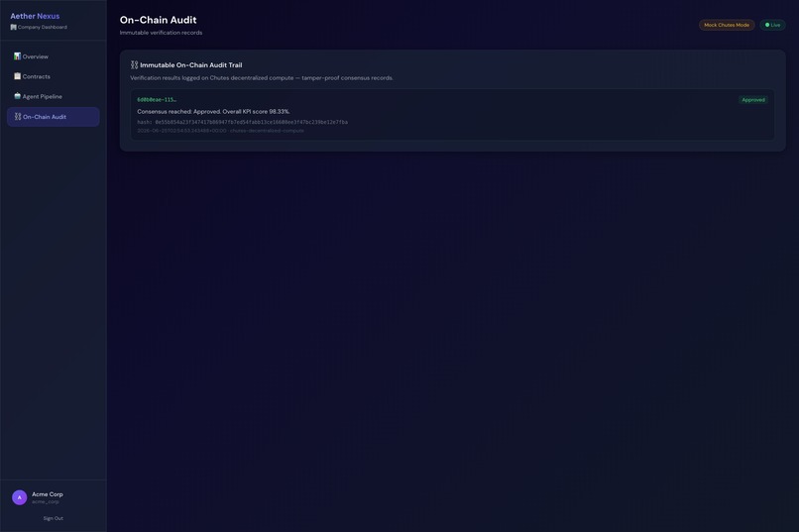Viewport: 799px width, 532px height.
Task: Open the Agent Pipeline page
Action: (x=53, y=96)
